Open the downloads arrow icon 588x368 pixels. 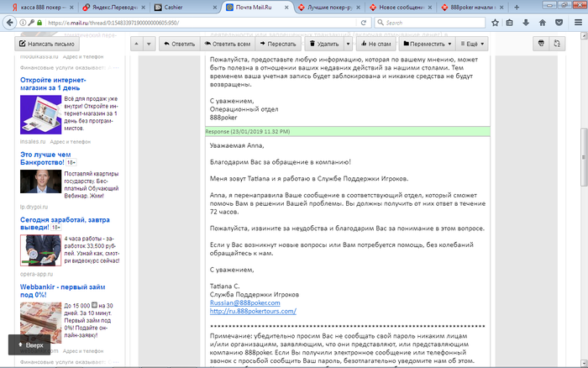pos(526,23)
